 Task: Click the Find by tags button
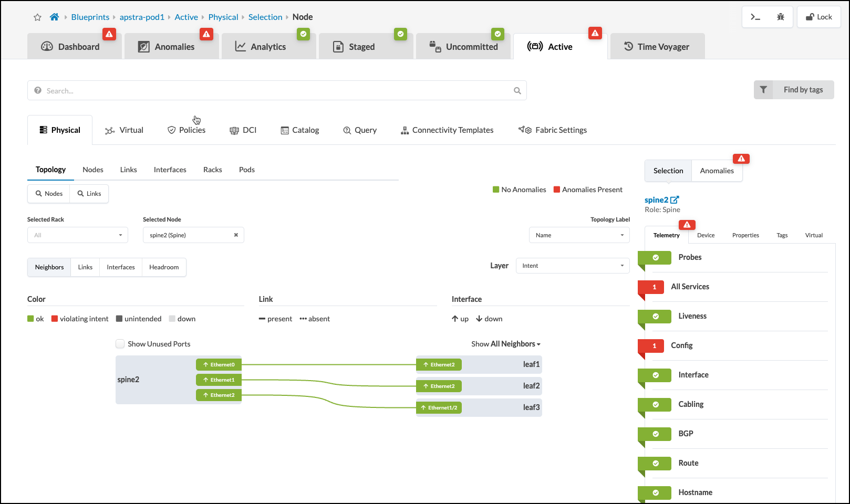click(794, 90)
